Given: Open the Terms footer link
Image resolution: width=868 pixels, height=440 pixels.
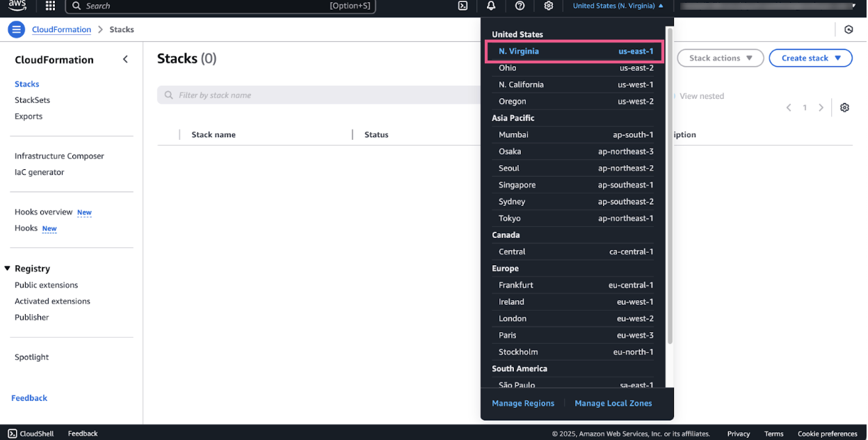Looking at the screenshot, I should pyautogui.click(x=773, y=433).
